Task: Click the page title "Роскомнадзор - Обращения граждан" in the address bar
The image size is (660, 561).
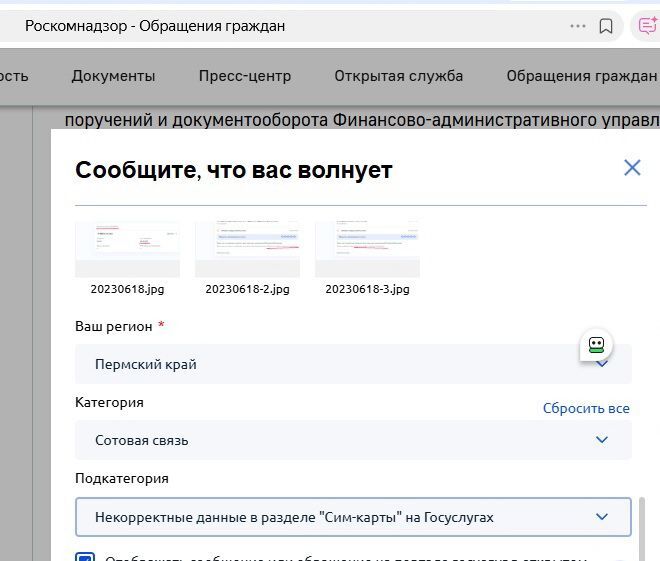Action: point(155,26)
